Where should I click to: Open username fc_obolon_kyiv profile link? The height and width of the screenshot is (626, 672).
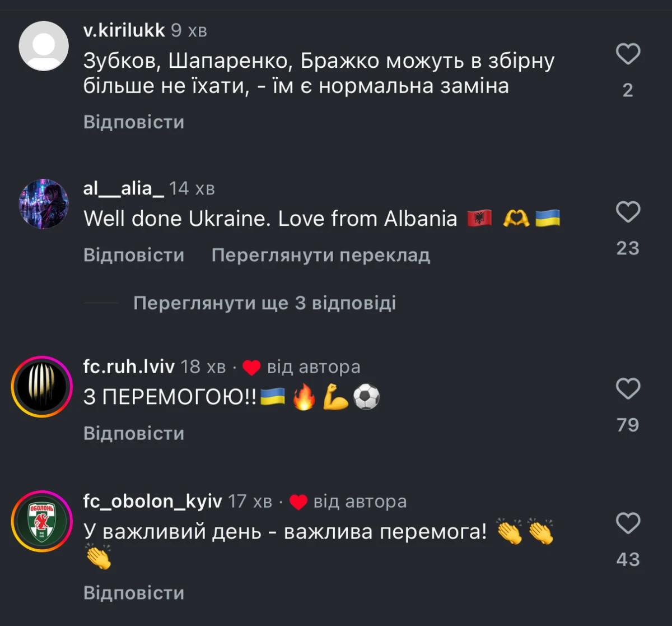coord(153,501)
